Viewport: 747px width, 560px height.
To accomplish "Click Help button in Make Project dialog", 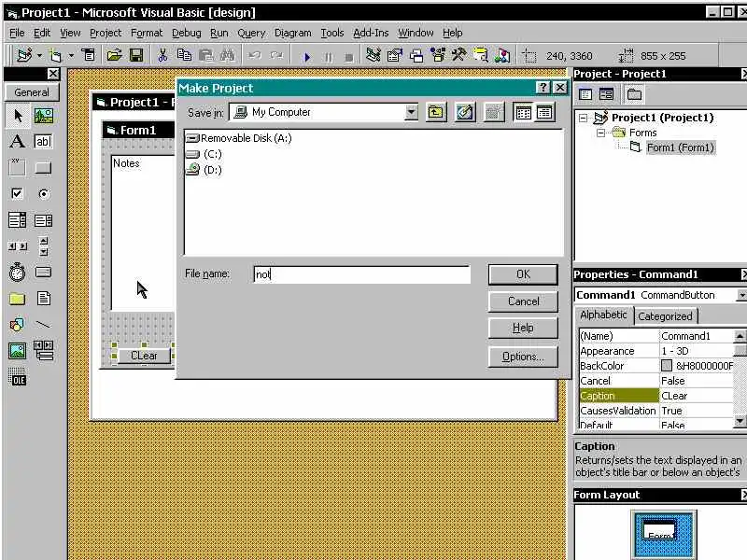I will point(523,329).
